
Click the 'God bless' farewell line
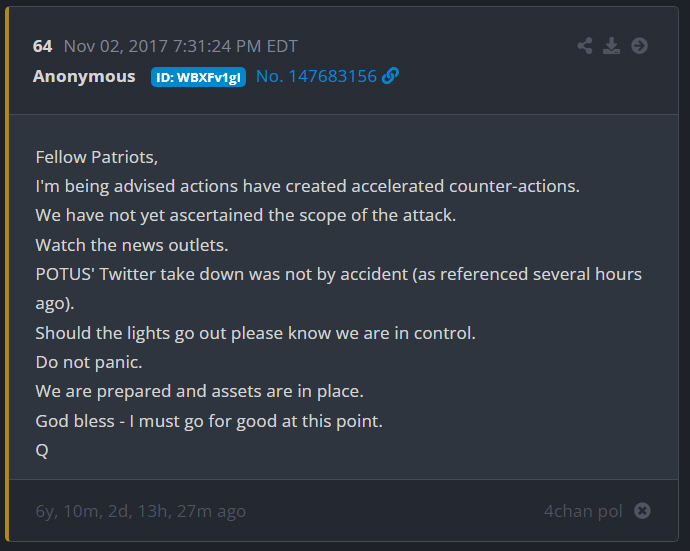coord(209,421)
